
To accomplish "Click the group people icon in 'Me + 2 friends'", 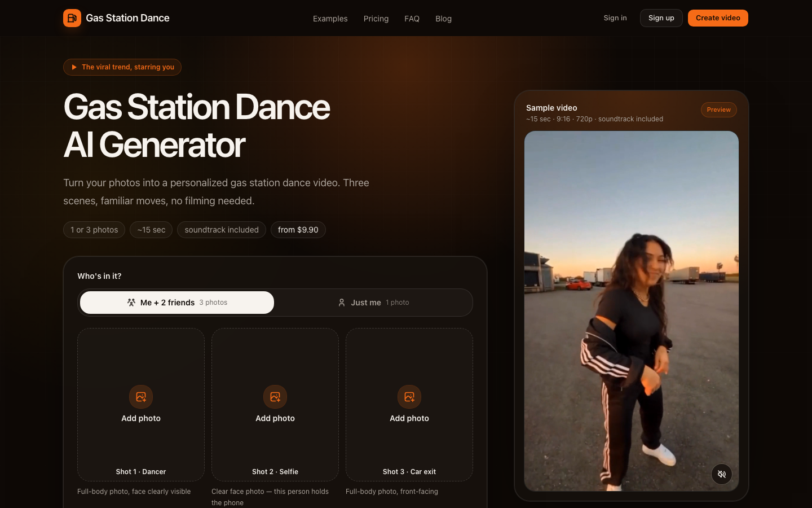I will pyautogui.click(x=131, y=303).
